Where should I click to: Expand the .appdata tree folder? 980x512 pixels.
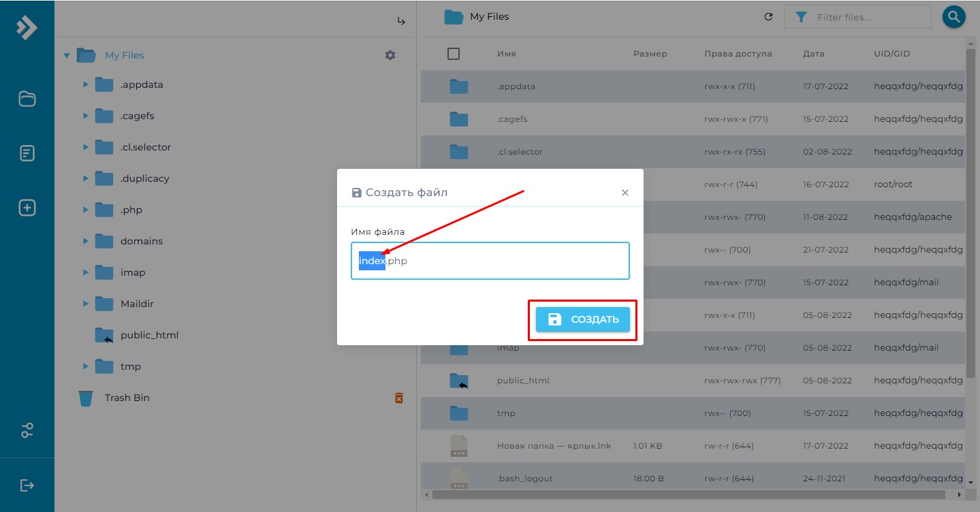pyautogui.click(x=86, y=84)
